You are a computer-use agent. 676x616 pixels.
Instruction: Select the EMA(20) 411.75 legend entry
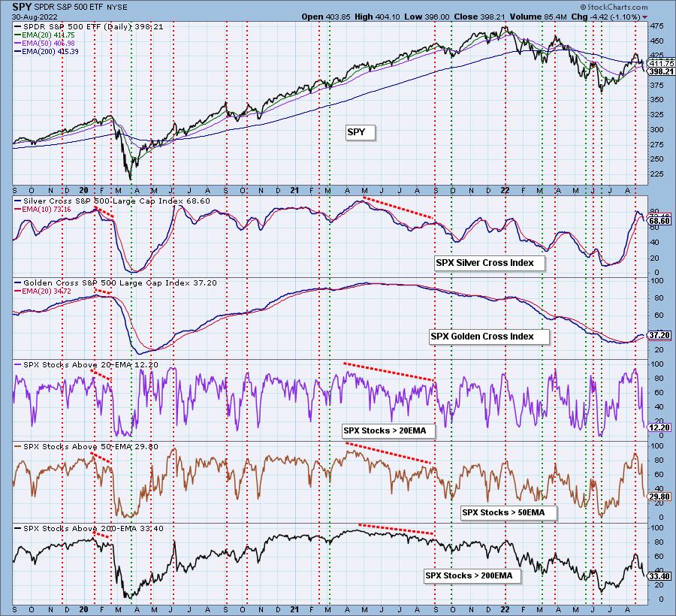pos(44,35)
